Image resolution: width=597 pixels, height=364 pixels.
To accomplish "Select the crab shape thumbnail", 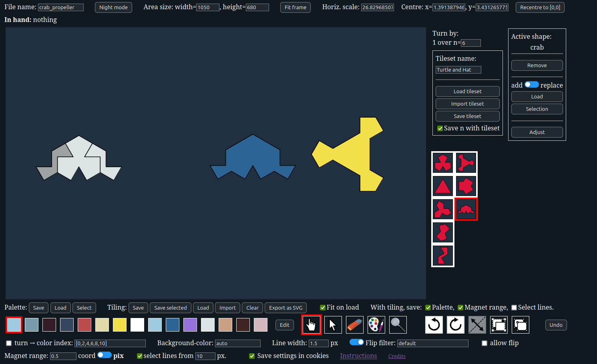I will [x=466, y=209].
